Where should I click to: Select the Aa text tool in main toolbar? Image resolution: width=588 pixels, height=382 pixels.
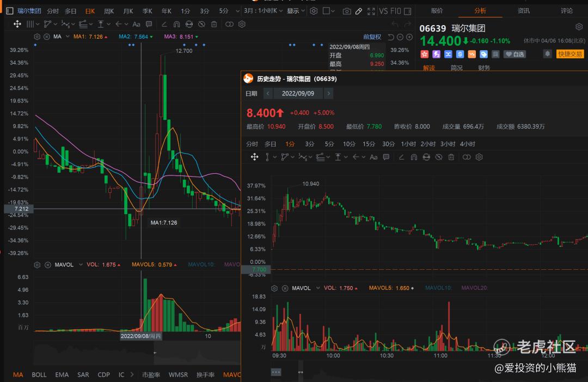[137, 25]
